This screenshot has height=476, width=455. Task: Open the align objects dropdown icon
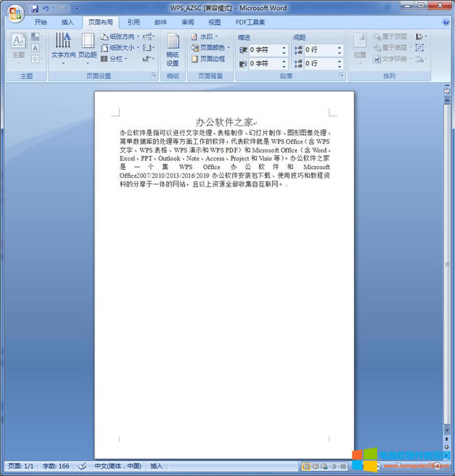(422, 37)
